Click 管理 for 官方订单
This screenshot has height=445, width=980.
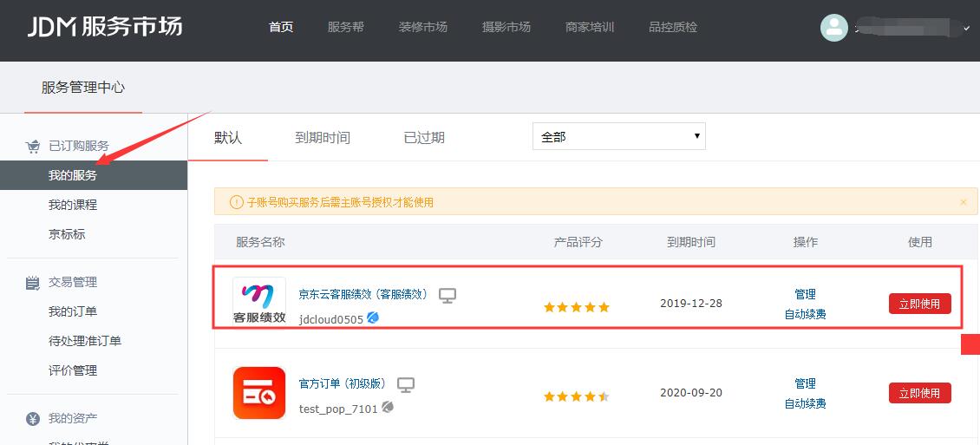click(x=805, y=383)
